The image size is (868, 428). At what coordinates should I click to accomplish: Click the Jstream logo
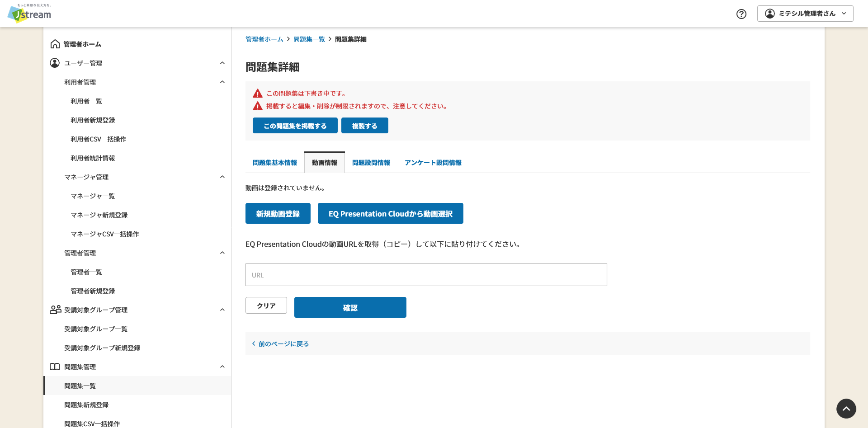point(29,13)
